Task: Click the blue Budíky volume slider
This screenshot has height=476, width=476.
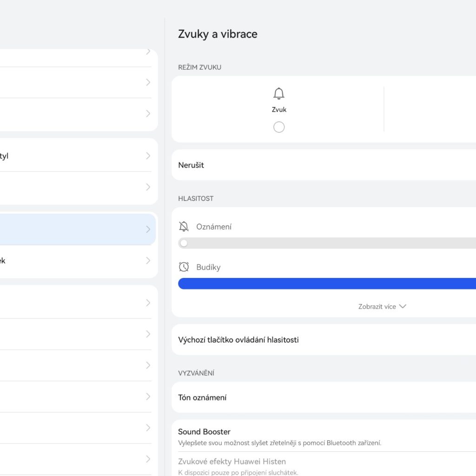Action: 325,284
